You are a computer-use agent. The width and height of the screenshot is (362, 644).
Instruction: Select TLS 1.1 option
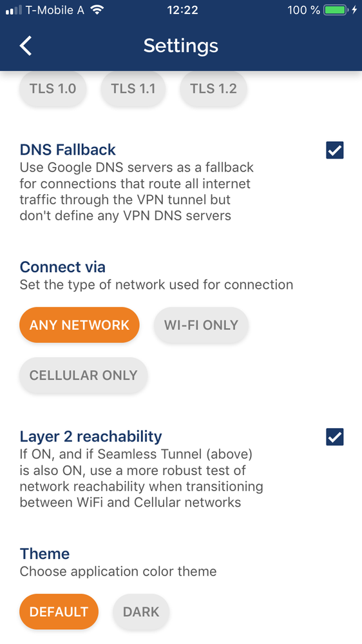[133, 89]
